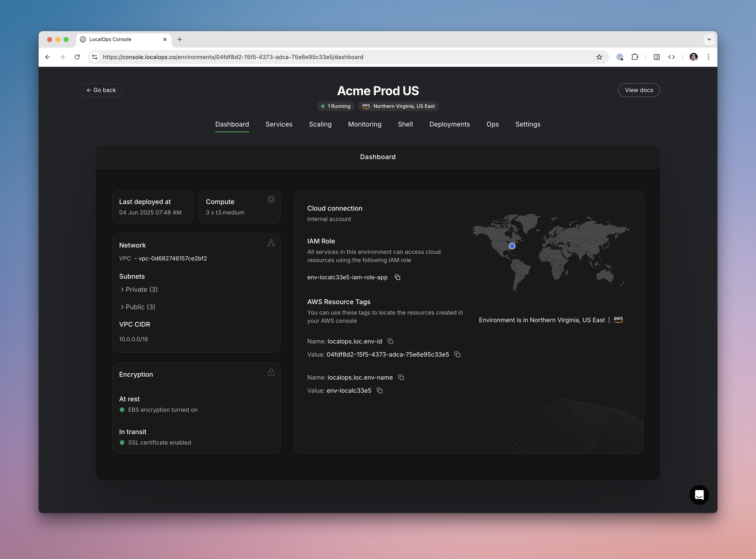Click the View docs button

[639, 90]
